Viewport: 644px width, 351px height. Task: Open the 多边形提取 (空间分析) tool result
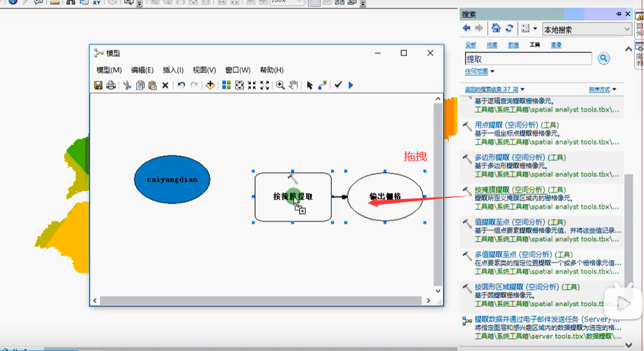coord(520,157)
